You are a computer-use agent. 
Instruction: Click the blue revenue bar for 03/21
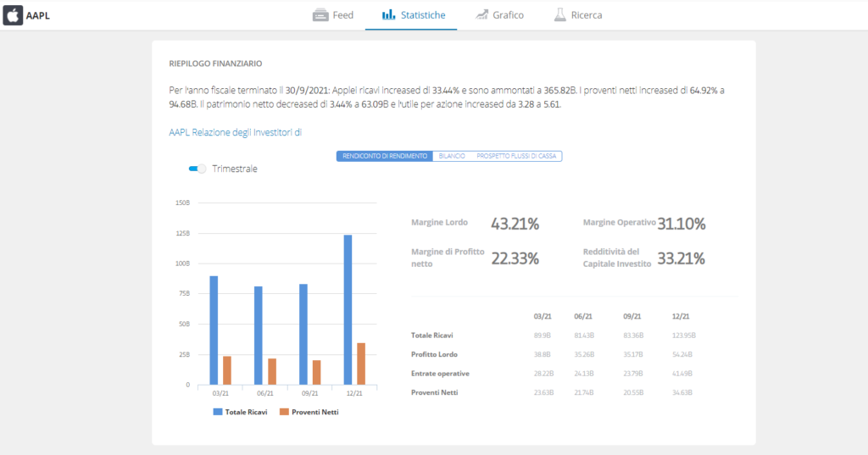coord(214,330)
